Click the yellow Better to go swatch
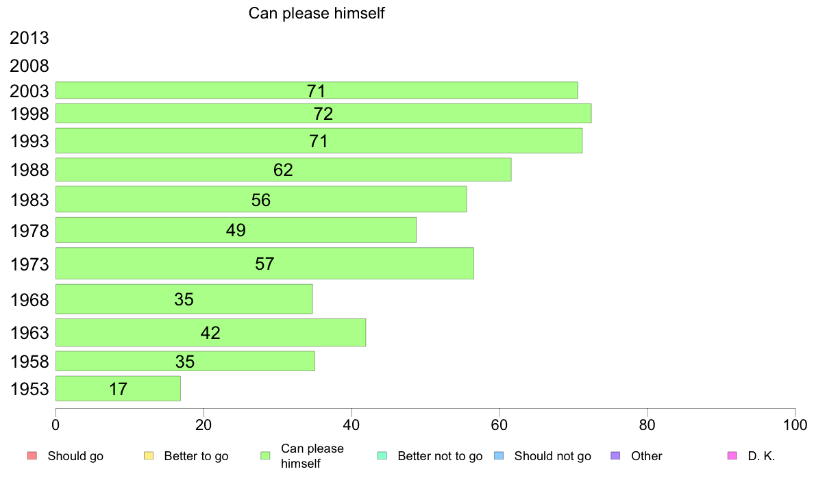This screenshot has width=814, height=504. tap(149, 456)
